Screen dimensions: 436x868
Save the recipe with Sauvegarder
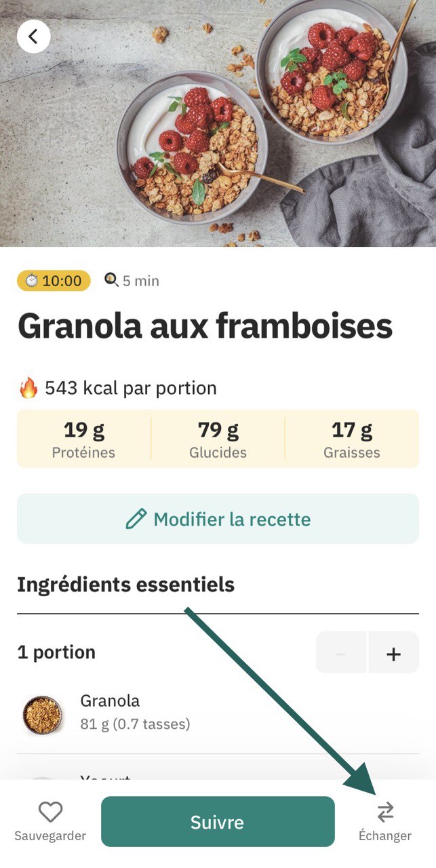click(x=49, y=822)
